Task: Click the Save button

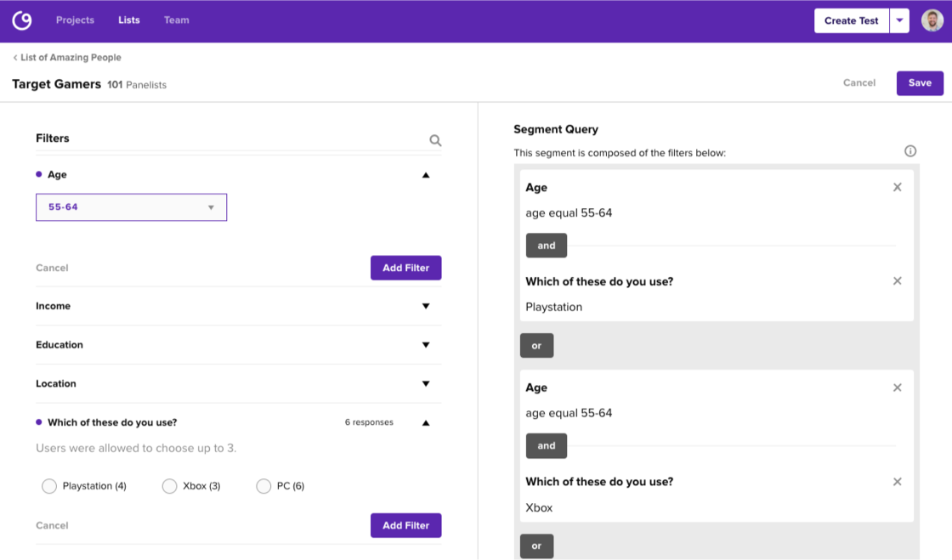Action: pos(920,83)
